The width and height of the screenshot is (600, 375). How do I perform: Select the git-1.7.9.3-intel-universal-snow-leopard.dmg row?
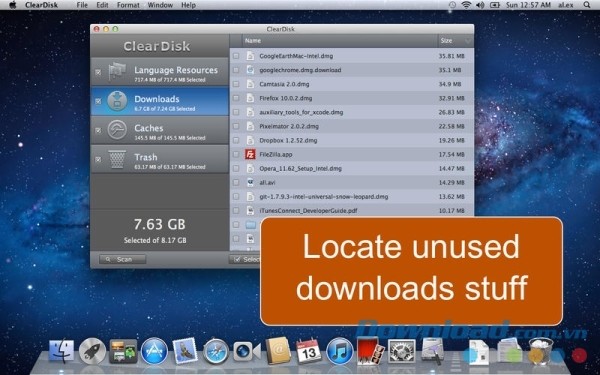point(352,197)
